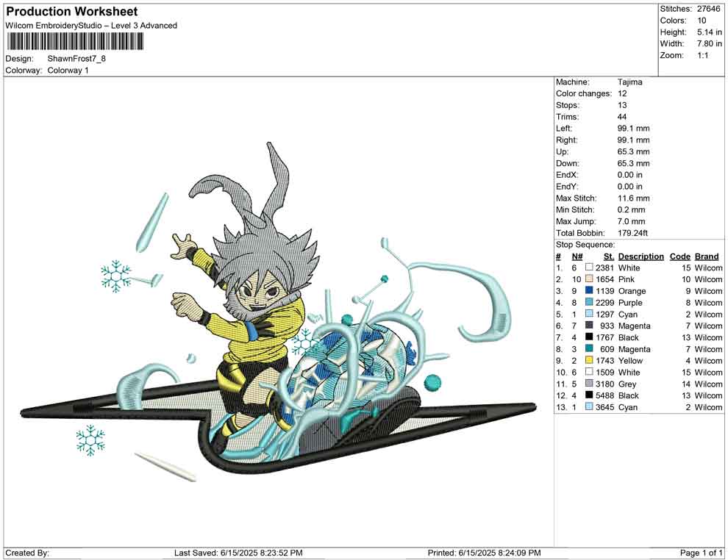Select the Yellow swatch with 1743 stitches
Image resolution: width=728 pixels, height=560 pixels.
[589, 360]
